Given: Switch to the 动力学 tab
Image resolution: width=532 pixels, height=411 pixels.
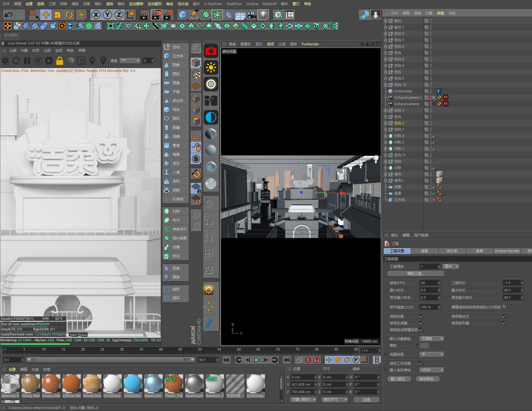Looking at the screenshot, I should (452, 251).
